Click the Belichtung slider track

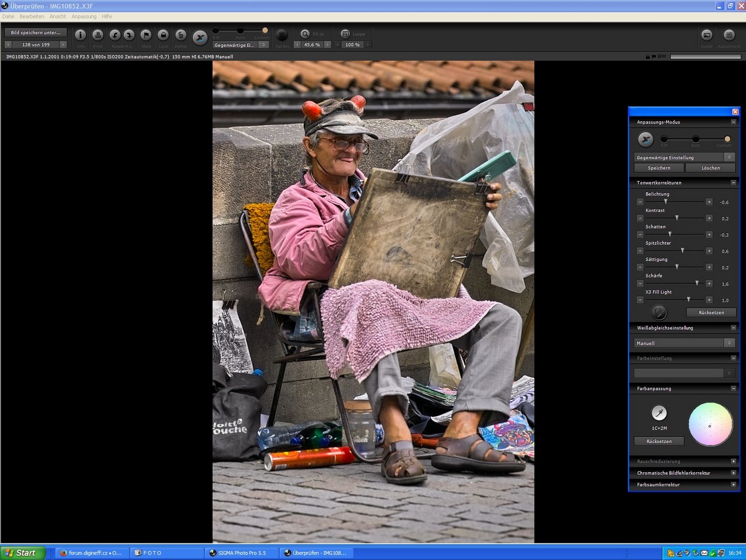pyautogui.click(x=674, y=202)
